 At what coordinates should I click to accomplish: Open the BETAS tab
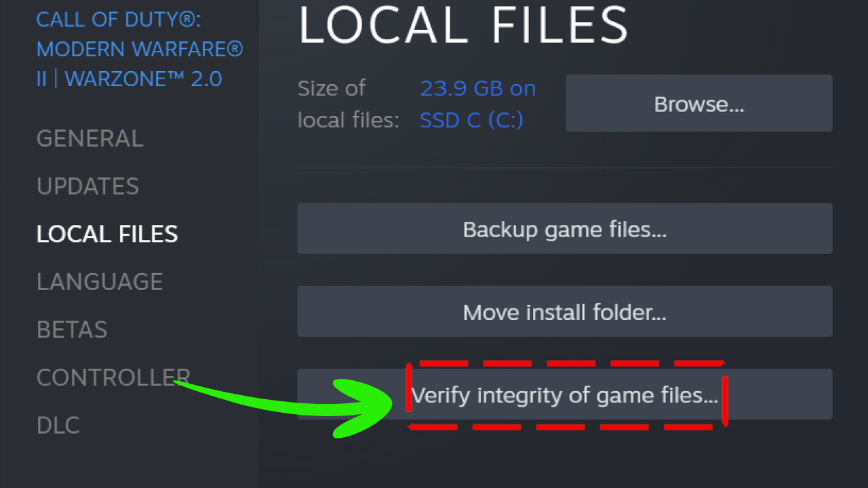click(72, 330)
